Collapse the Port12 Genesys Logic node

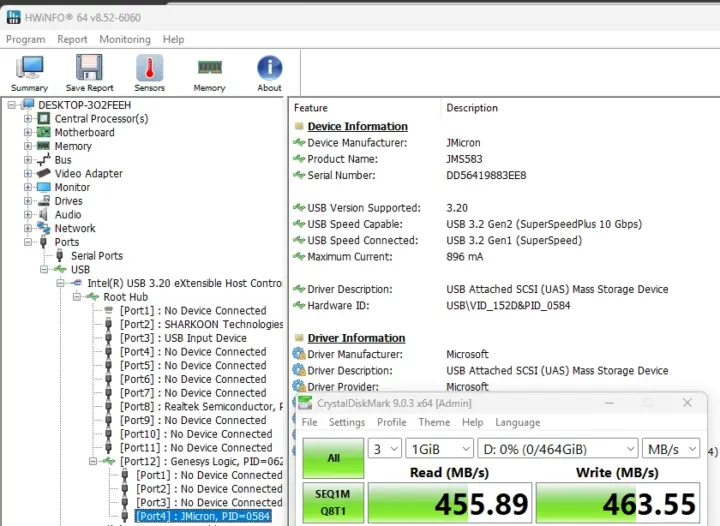[93, 461]
